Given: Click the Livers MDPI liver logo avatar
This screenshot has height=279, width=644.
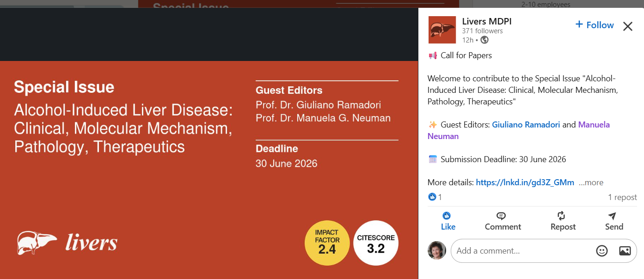Looking at the screenshot, I should point(442,30).
